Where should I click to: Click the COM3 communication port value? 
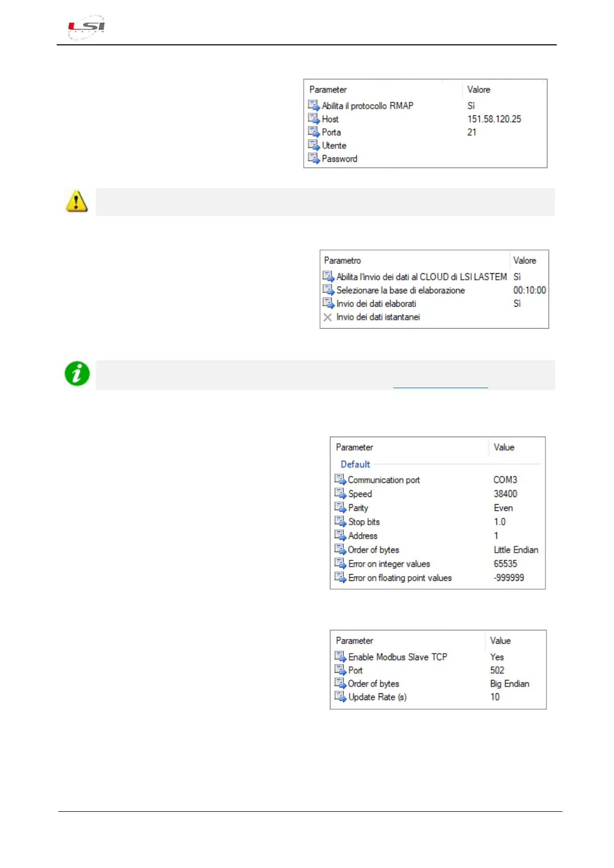(x=505, y=480)
